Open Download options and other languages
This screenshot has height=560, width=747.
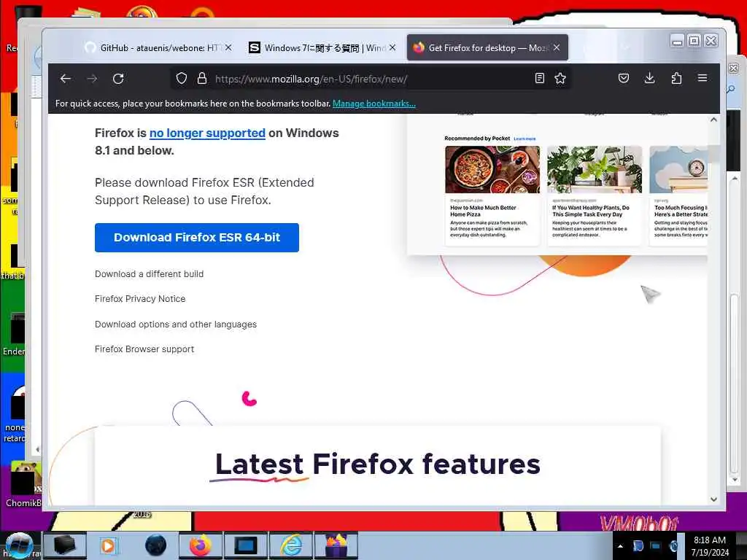pyautogui.click(x=176, y=324)
